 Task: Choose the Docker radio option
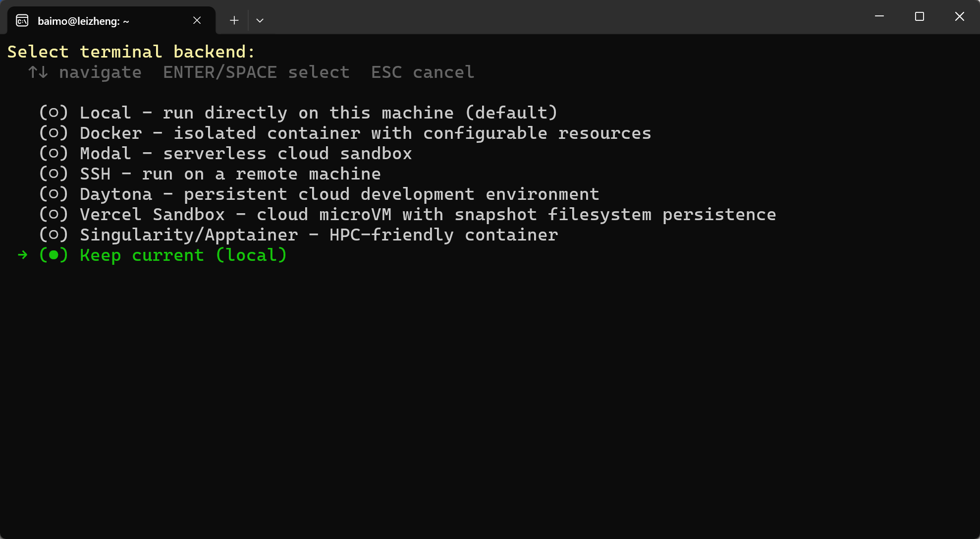coord(54,133)
